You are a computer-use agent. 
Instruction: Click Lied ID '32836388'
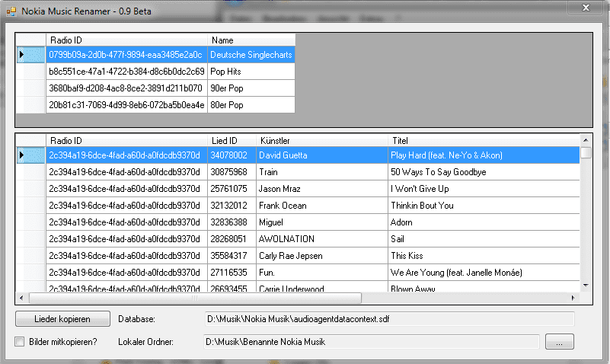click(232, 222)
